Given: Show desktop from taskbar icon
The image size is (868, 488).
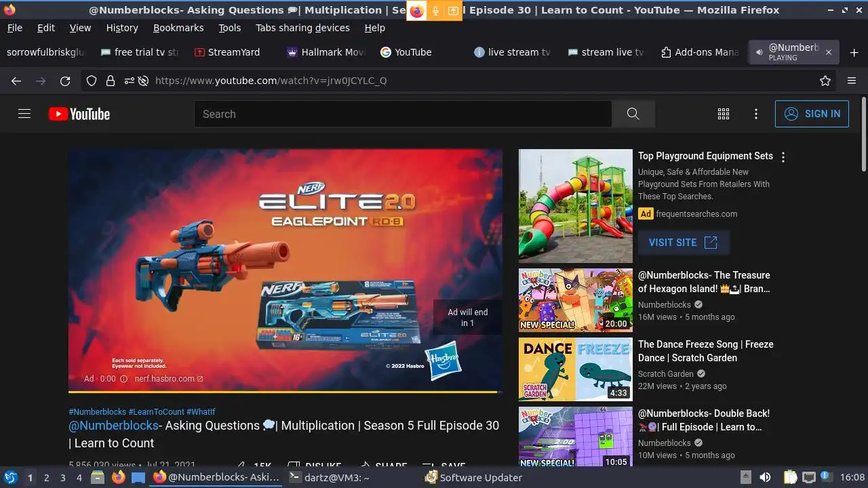Looking at the screenshot, I should (x=138, y=477).
